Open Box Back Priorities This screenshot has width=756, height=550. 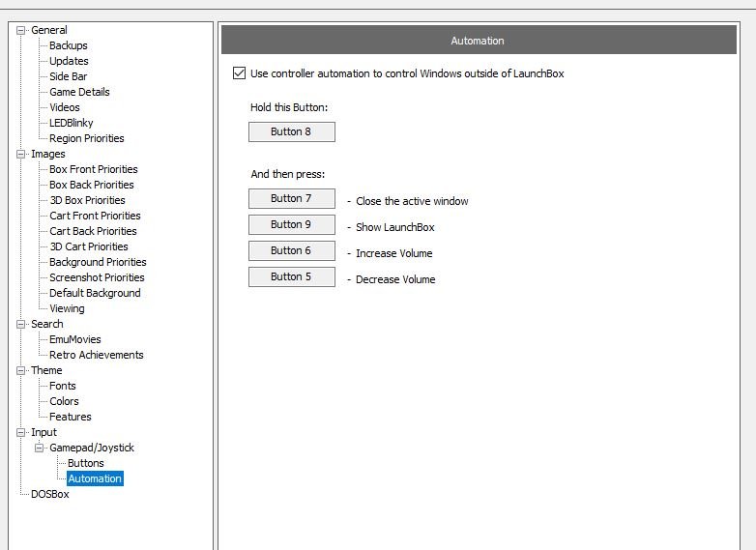tap(91, 185)
